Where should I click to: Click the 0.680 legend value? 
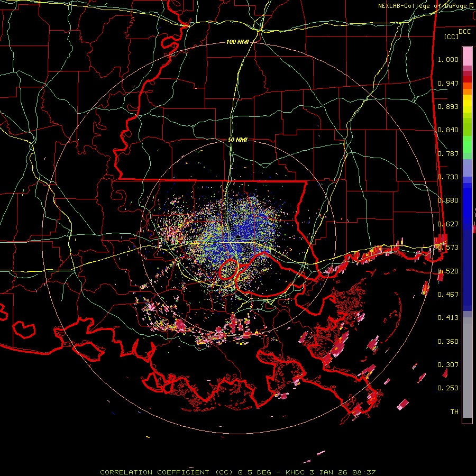click(x=448, y=200)
